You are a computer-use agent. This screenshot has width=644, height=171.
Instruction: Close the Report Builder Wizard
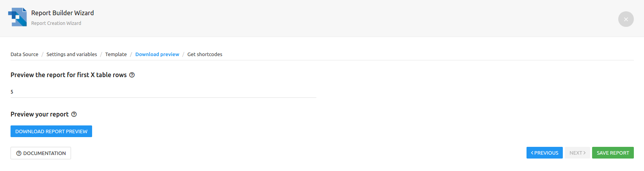coord(626,19)
